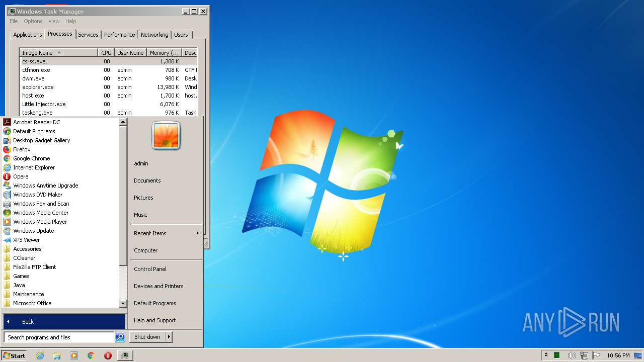Switch to the Users tab
644x362 pixels.
[181, 35]
